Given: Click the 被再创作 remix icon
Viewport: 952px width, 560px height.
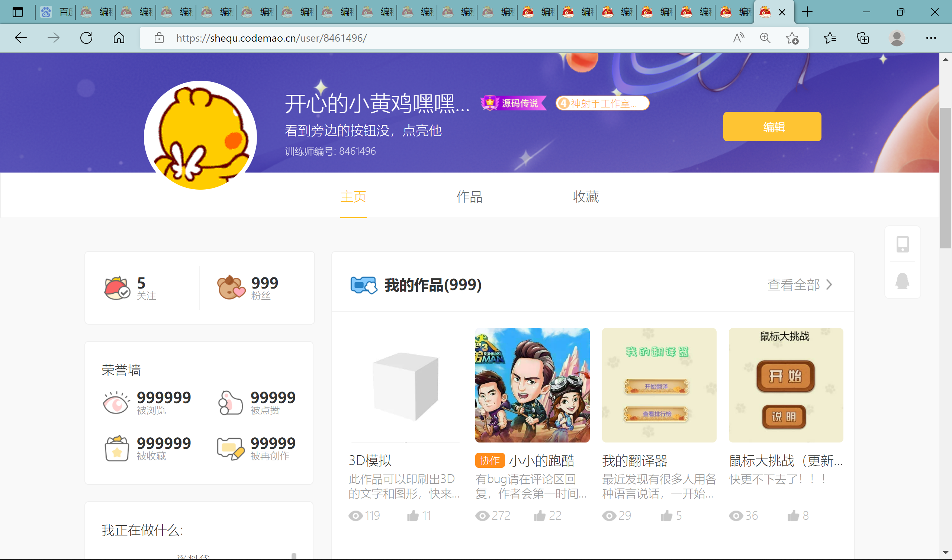Looking at the screenshot, I should (230, 448).
